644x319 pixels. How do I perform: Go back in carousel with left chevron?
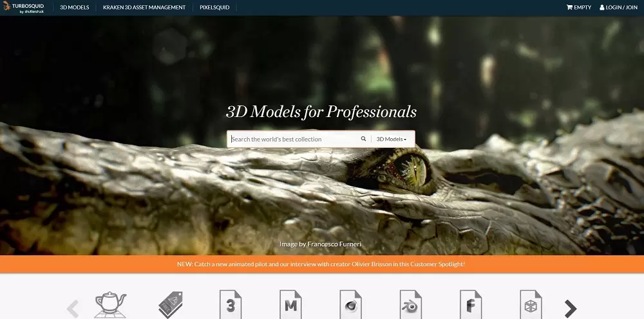point(73,309)
